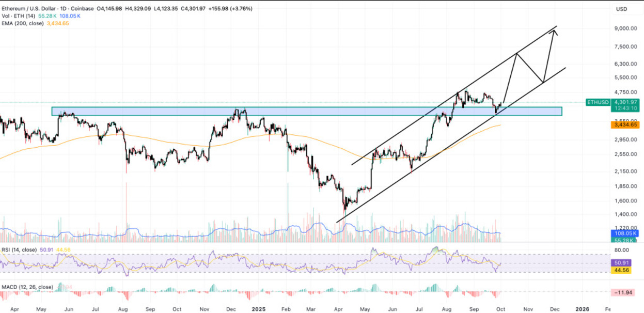Select the Vol · ETH (14) indicator legend
This screenshot has width=644, height=313.
pyautogui.click(x=18, y=16)
